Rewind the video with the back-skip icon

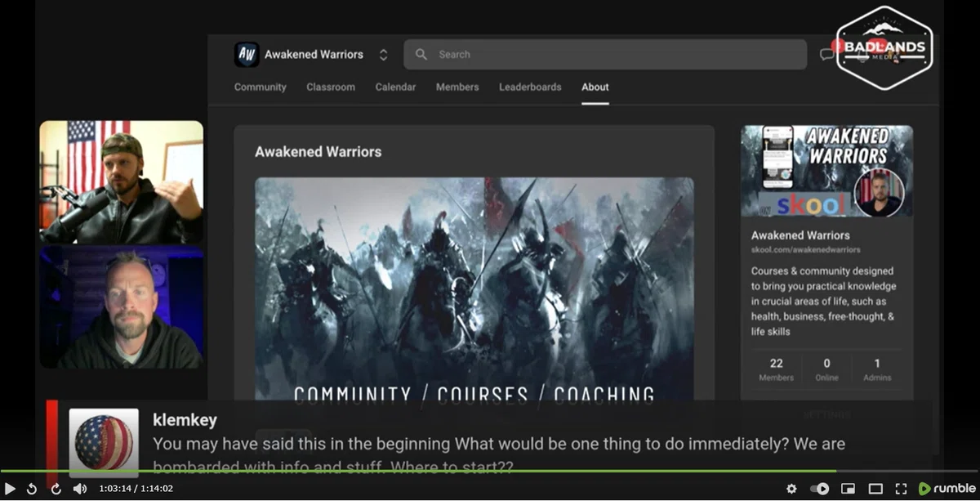[x=32, y=489]
